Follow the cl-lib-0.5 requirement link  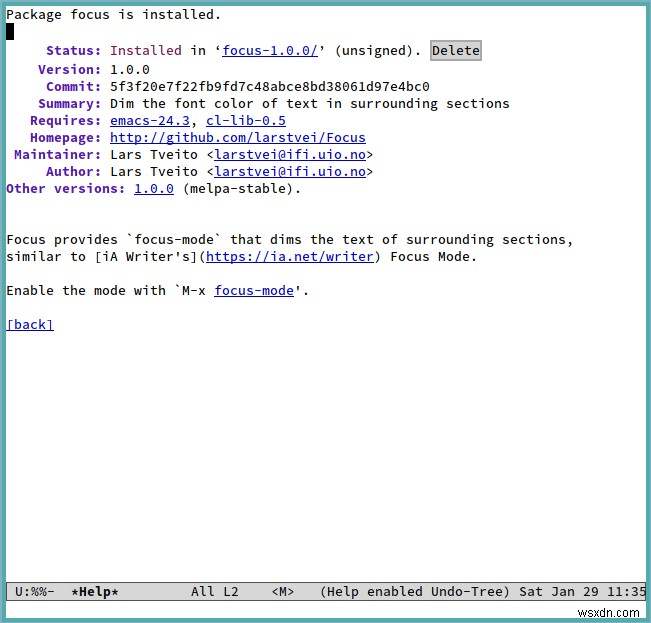[246, 121]
